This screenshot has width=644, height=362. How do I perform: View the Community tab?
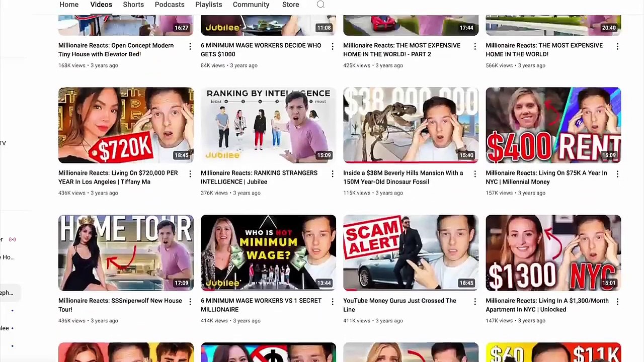pos(251,5)
